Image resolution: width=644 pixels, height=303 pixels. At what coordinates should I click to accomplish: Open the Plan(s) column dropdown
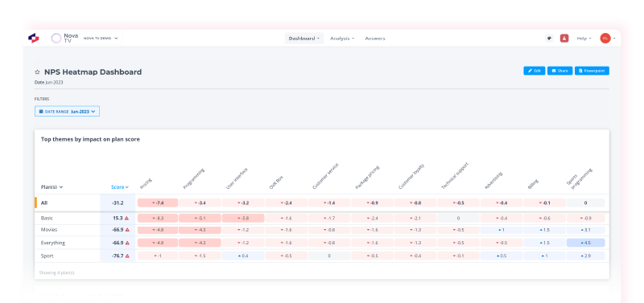(52, 187)
